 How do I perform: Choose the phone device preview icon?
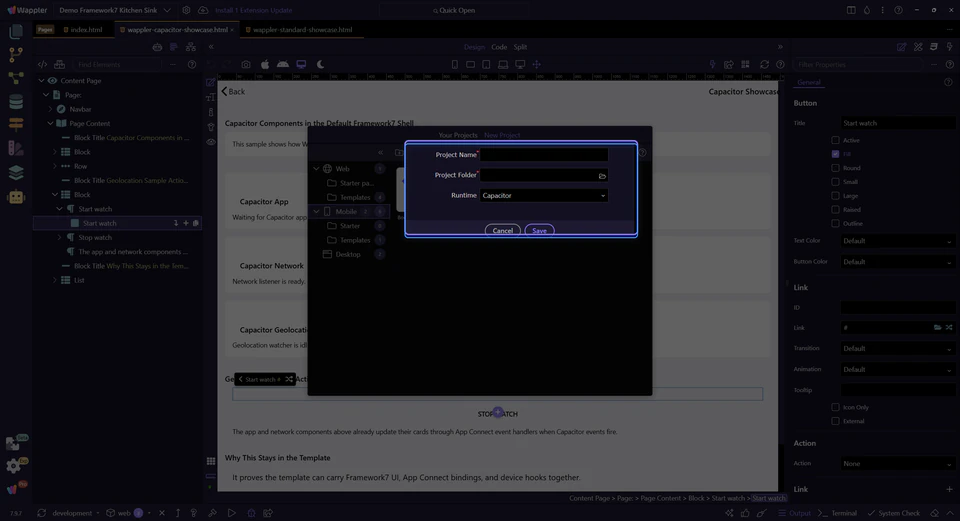[x=454, y=64]
